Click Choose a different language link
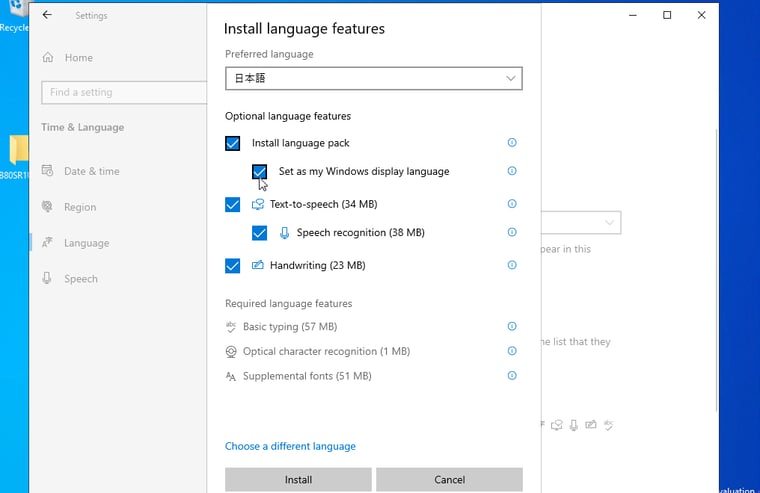 pos(290,446)
